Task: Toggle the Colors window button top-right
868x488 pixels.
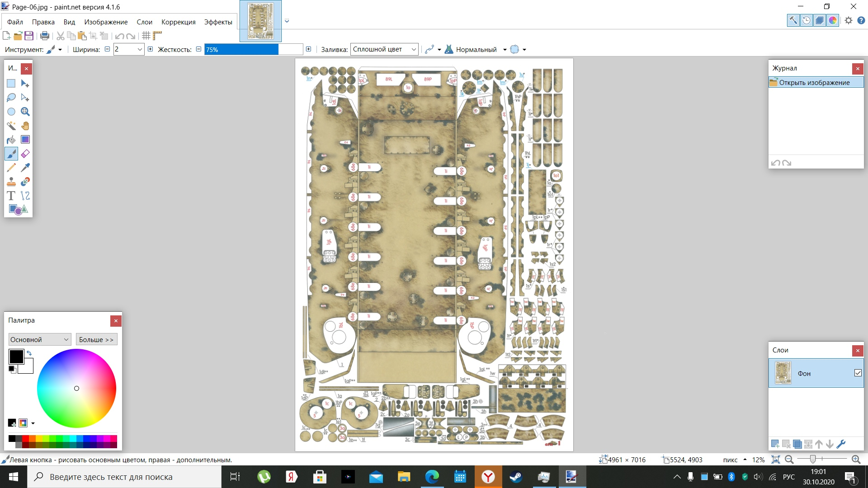Action: point(832,20)
